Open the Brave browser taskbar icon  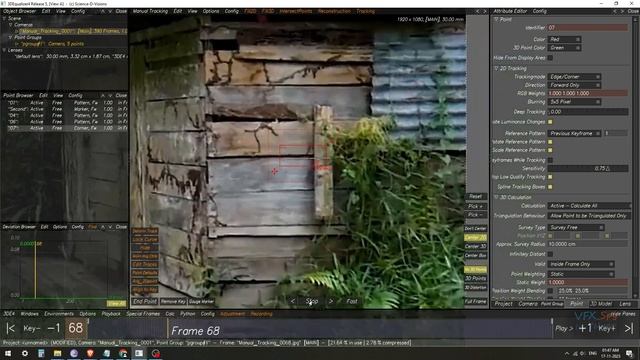click(x=90, y=353)
